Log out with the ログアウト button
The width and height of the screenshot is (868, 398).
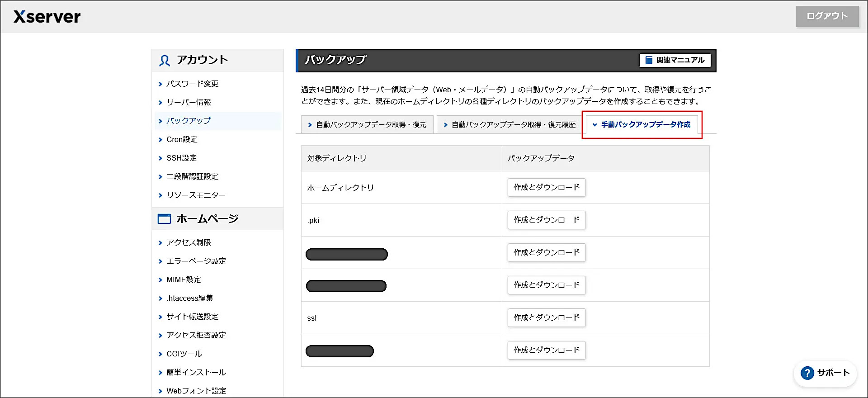tap(827, 16)
